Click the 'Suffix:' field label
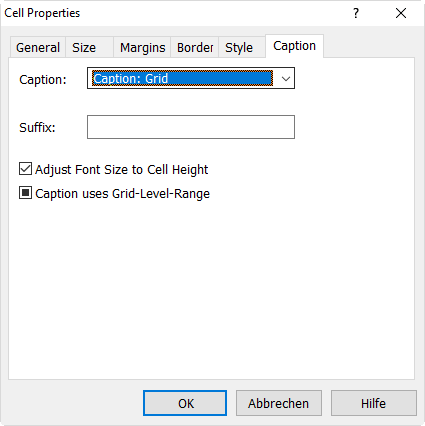Screen dimensions: 425x426 coord(37,127)
